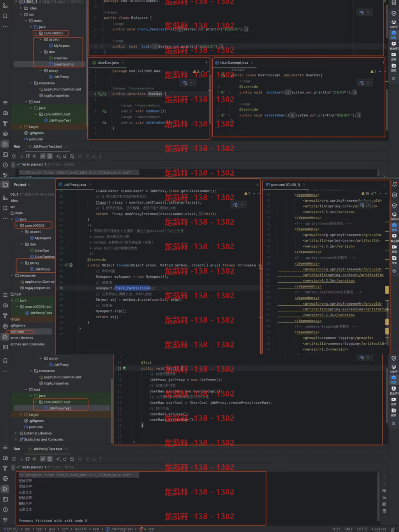
Task: Open the Project tool window folder icon
Action: click(5, 185)
